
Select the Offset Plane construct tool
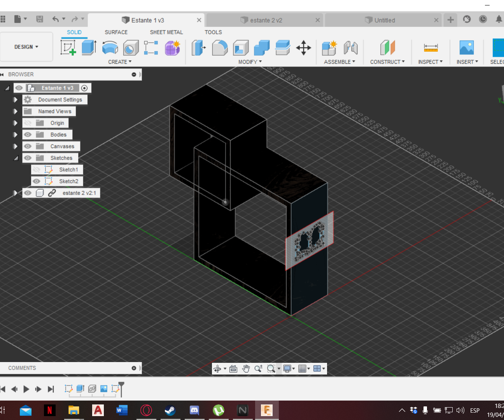click(387, 48)
